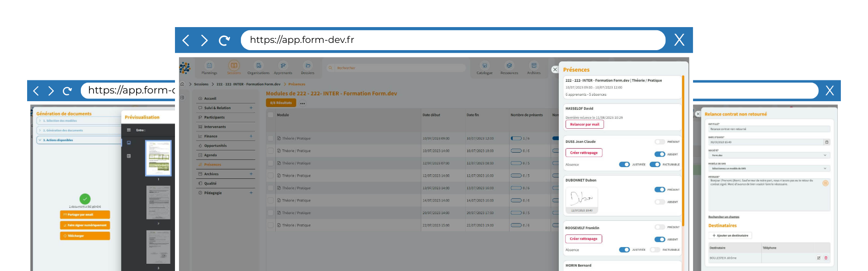Open the Société dropdown
The height and width of the screenshot is (271, 868).
[769, 155]
